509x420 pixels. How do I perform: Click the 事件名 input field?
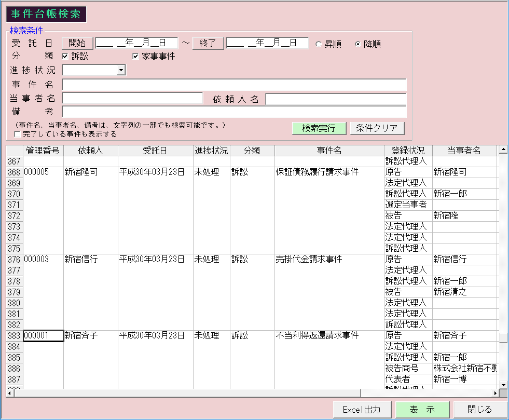[233, 85]
